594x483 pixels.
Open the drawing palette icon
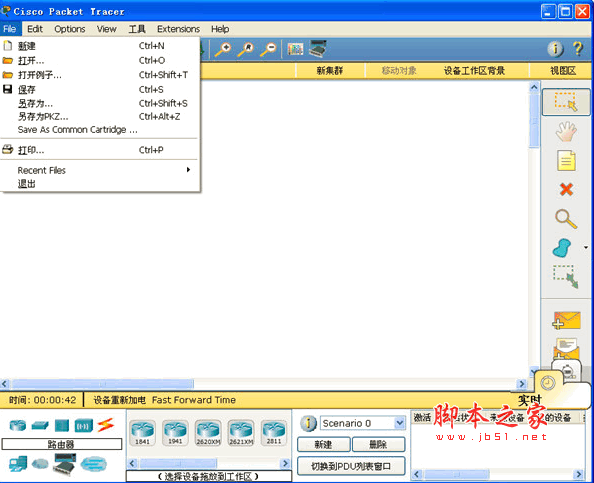[x=295, y=49]
